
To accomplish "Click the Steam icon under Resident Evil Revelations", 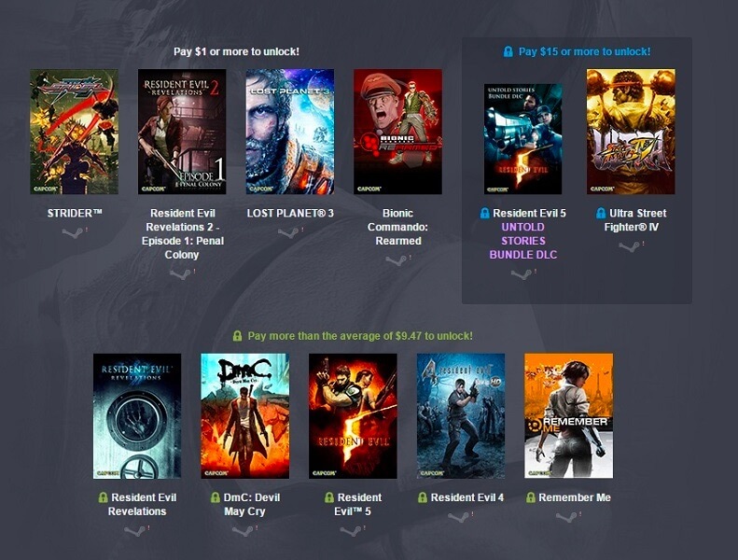I will 134,531.
